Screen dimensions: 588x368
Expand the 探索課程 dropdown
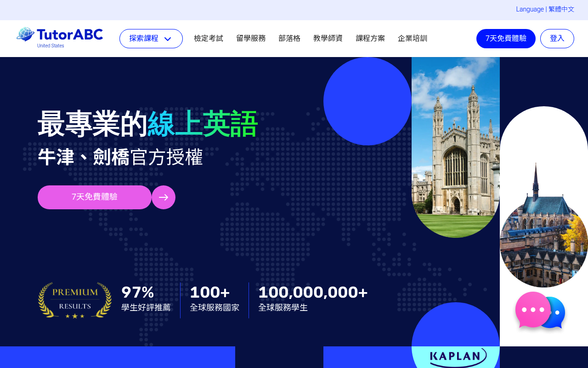click(151, 39)
